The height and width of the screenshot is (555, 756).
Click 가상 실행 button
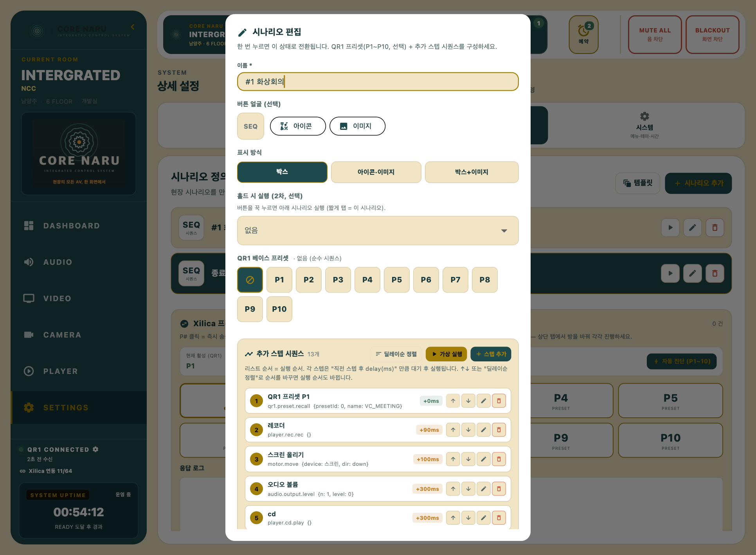click(446, 354)
